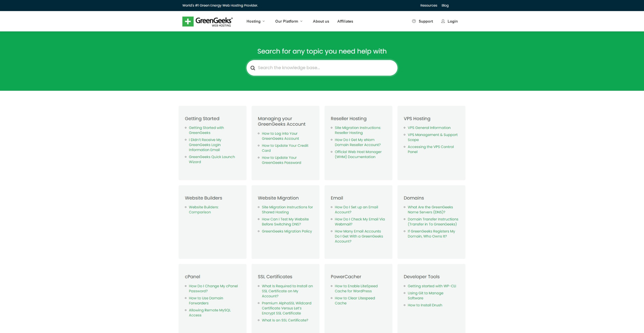Open How to Use Domain Forwarders

pyautogui.click(x=206, y=301)
